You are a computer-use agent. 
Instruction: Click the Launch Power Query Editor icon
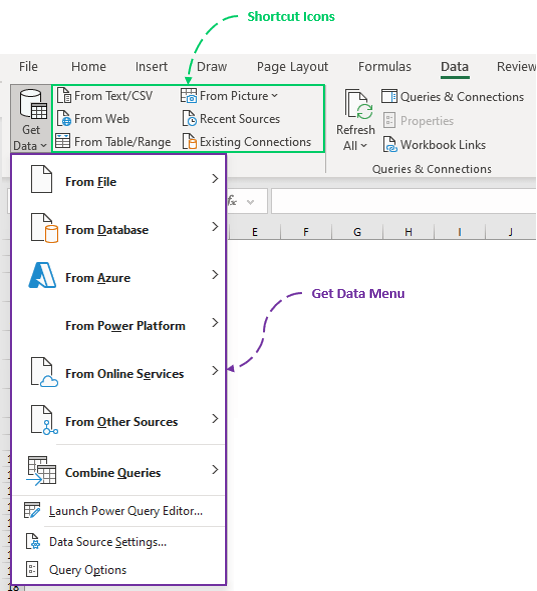(32, 510)
